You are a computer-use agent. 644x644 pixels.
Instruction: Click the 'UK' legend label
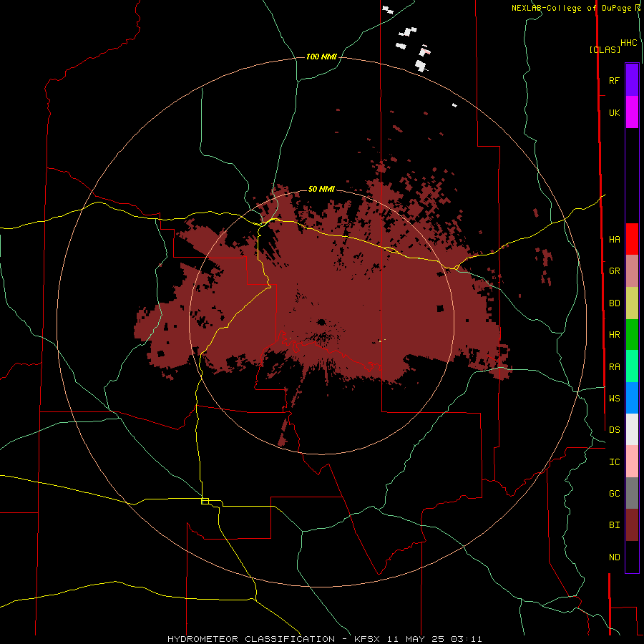click(x=614, y=112)
